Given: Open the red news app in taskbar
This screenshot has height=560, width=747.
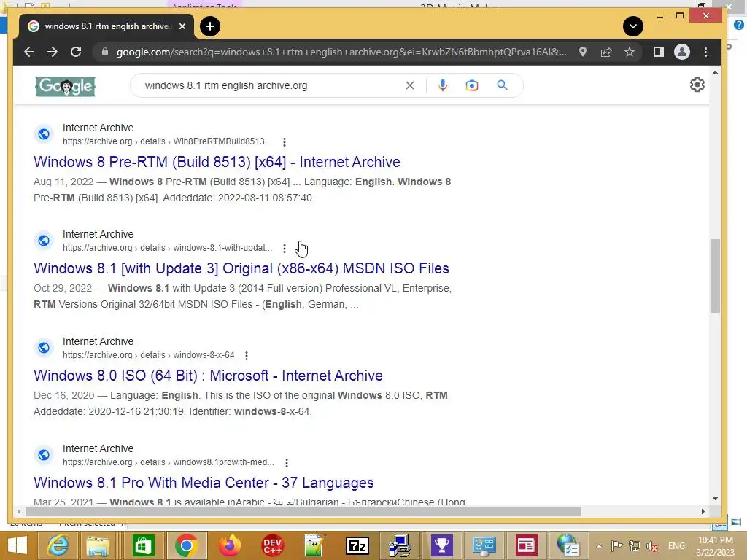Looking at the screenshot, I should coord(527,545).
